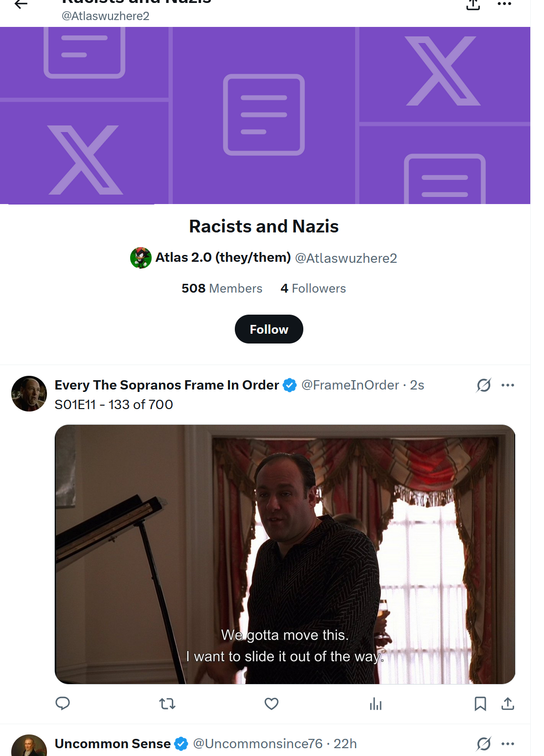Repost the Sopranos frame post
Screen dimensions: 544x756
167,704
